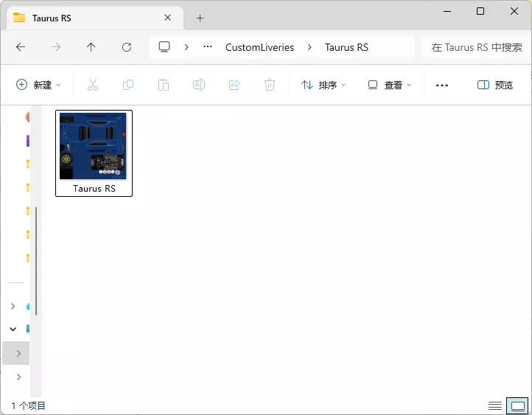Click the Paste clipboard icon
The width and height of the screenshot is (532, 415).
tap(163, 85)
